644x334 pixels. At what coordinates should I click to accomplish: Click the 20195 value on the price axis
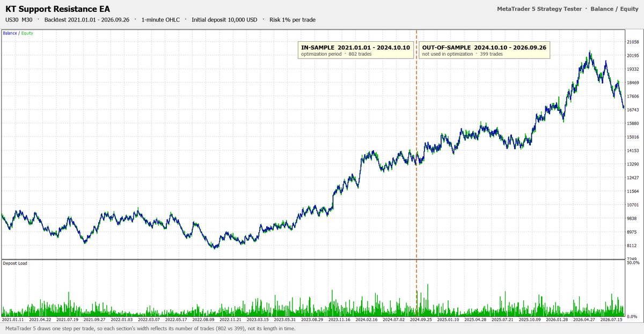pos(632,55)
